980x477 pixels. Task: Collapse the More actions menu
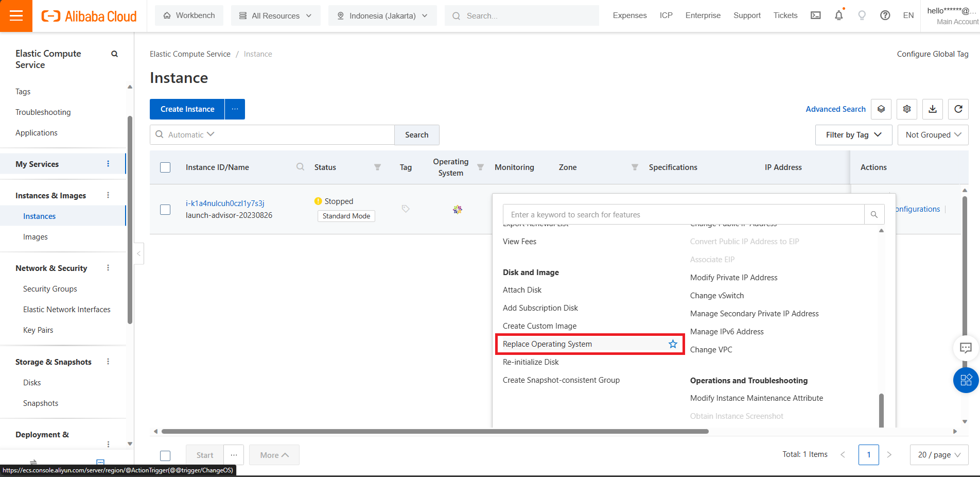(274, 455)
